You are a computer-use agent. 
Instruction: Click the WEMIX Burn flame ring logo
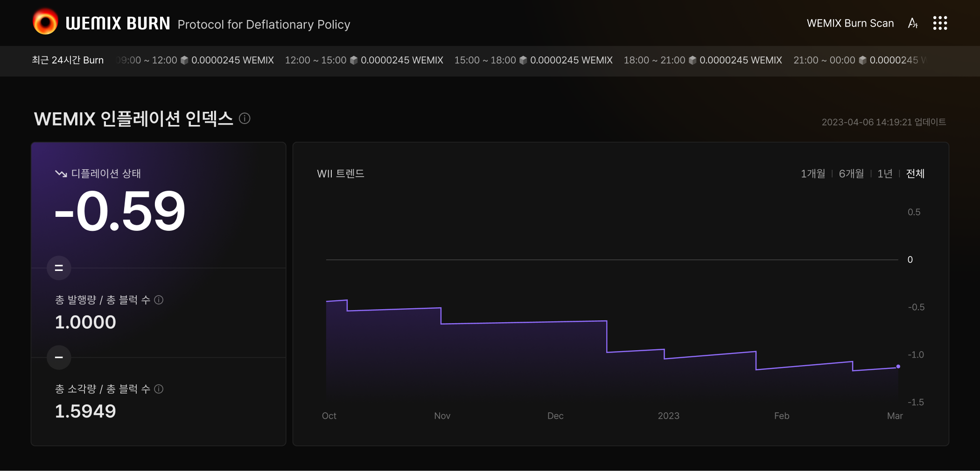[45, 22]
